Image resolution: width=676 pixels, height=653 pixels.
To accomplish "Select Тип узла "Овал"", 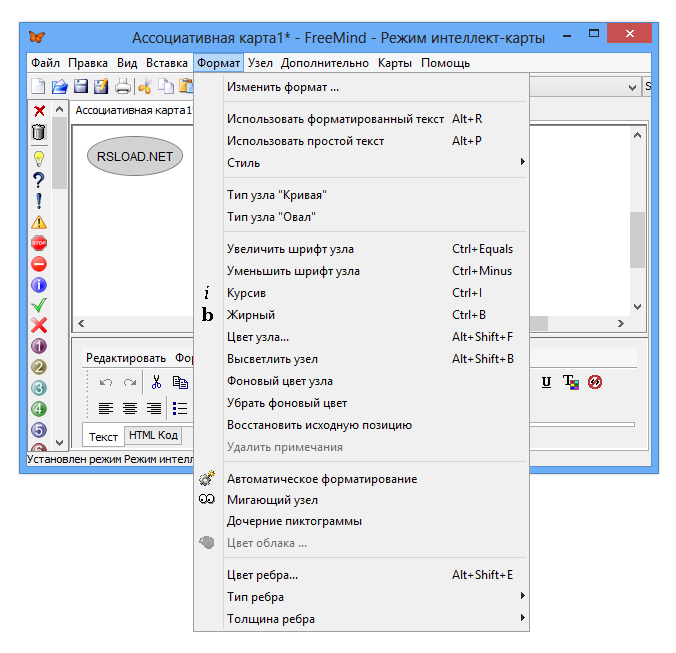I will (x=361, y=217).
